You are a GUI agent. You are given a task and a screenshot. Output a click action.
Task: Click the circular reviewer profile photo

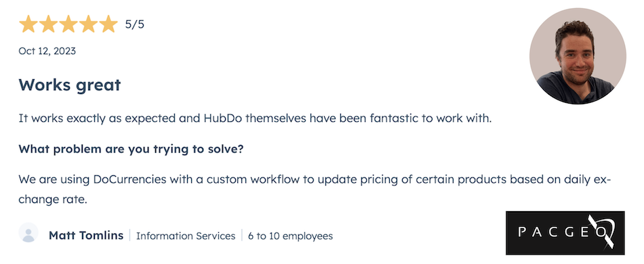[x=578, y=56]
